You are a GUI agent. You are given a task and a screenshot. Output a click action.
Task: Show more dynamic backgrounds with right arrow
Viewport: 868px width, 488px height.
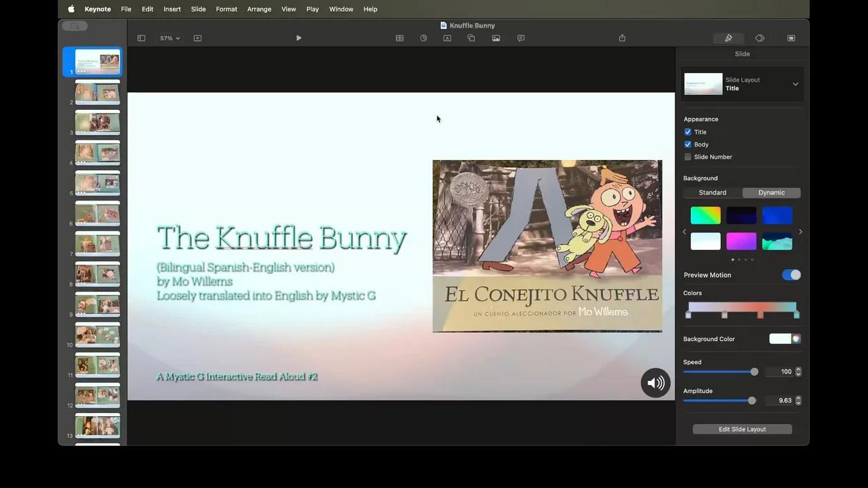coord(800,231)
